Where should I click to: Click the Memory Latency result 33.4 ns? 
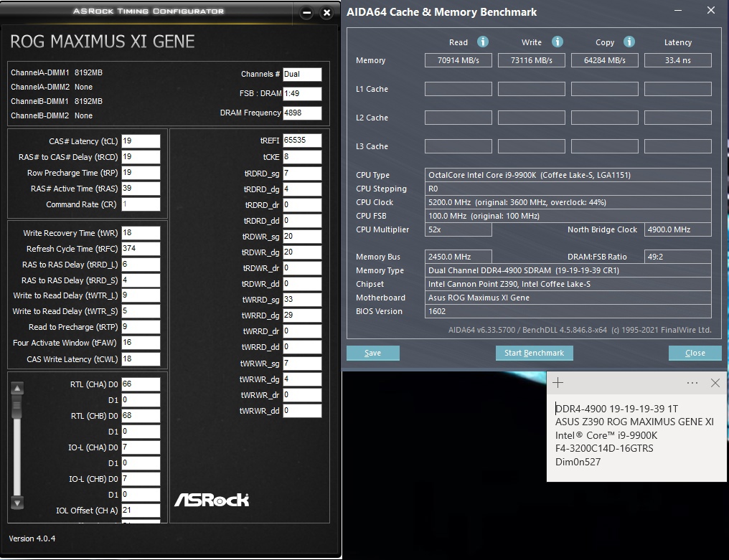point(678,60)
